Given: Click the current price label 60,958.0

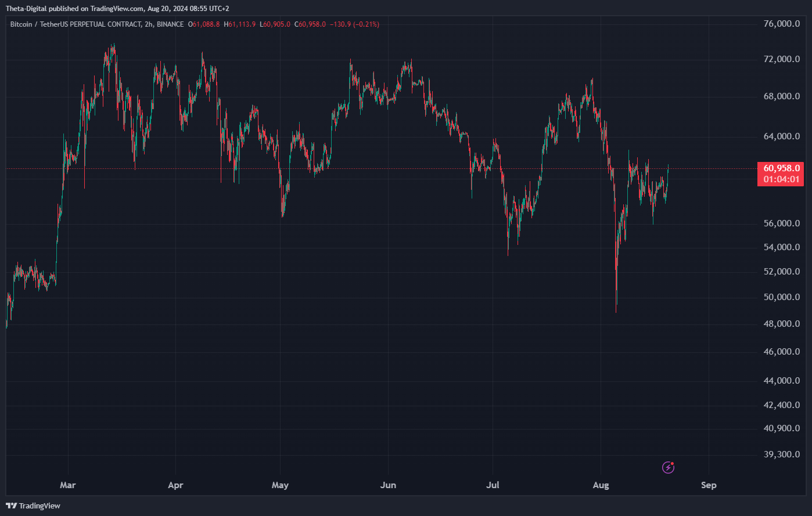Looking at the screenshot, I should click(781, 168).
